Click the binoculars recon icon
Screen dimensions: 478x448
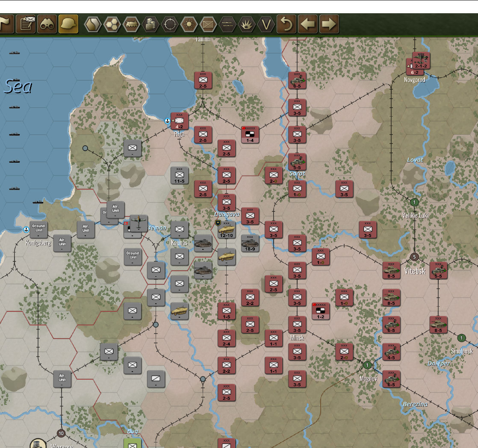(47, 24)
